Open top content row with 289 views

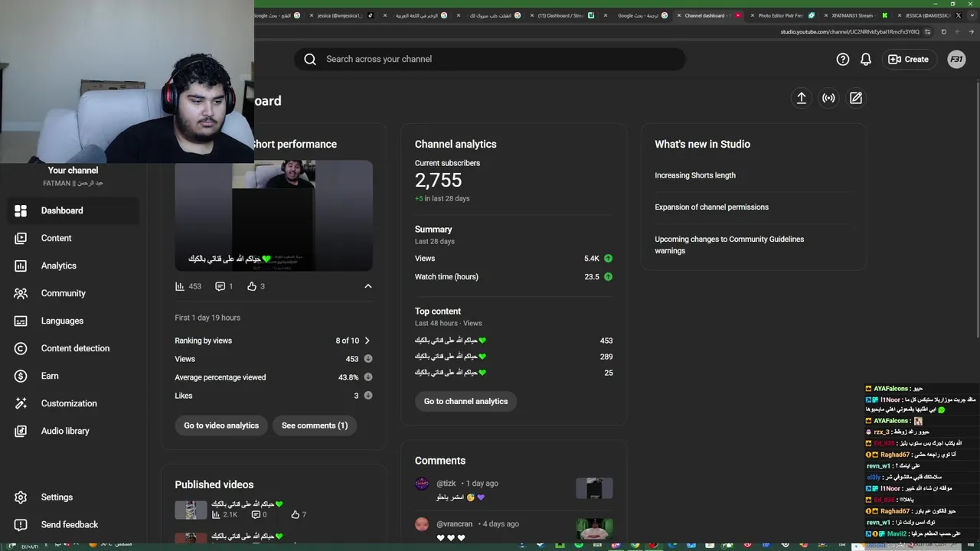tap(514, 357)
